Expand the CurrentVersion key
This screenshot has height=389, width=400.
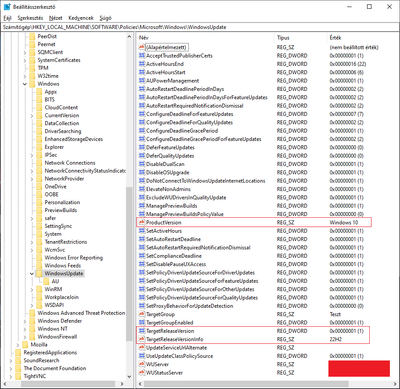[x=32, y=116]
